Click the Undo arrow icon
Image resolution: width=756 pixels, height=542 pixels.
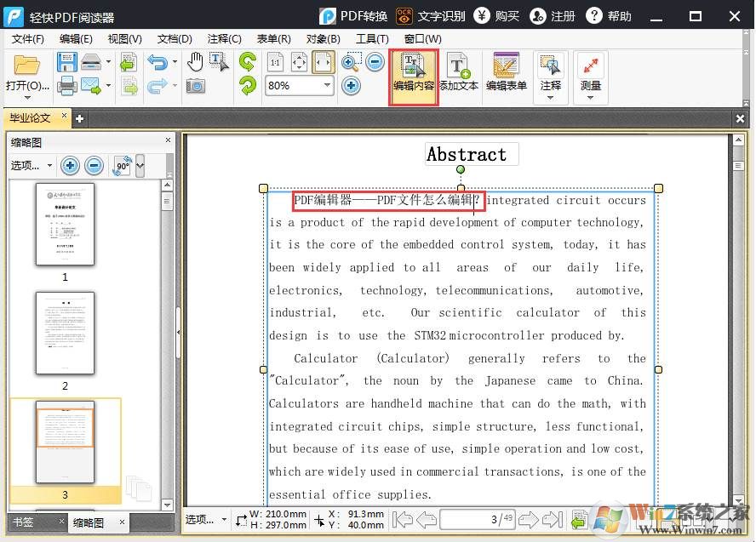(157, 62)
